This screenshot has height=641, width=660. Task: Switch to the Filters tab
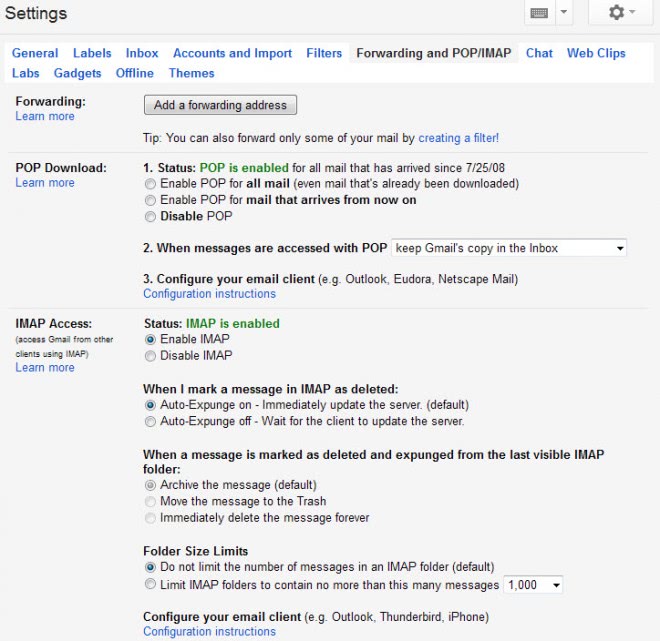point(324,53)
